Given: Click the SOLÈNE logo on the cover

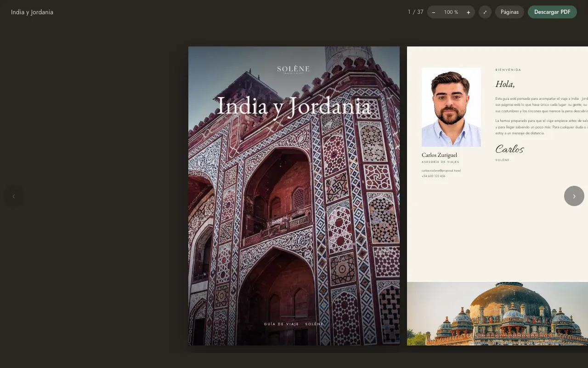Looking at the screenshot, I should tap(294, 69).
